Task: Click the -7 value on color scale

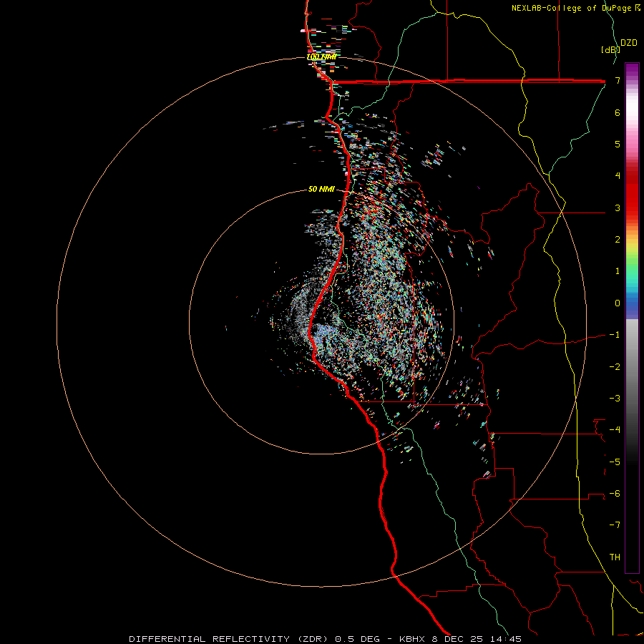Action: [x=615, y=525]
